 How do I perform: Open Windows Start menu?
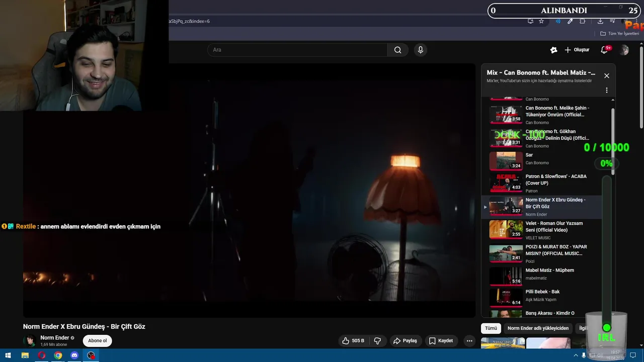tap(8, 355)
